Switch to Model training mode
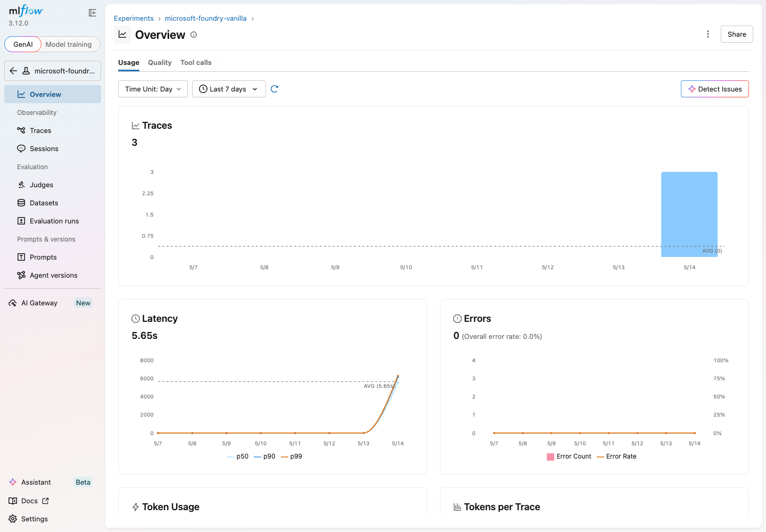This screenshot has height=532, width=766. [69, 44]
